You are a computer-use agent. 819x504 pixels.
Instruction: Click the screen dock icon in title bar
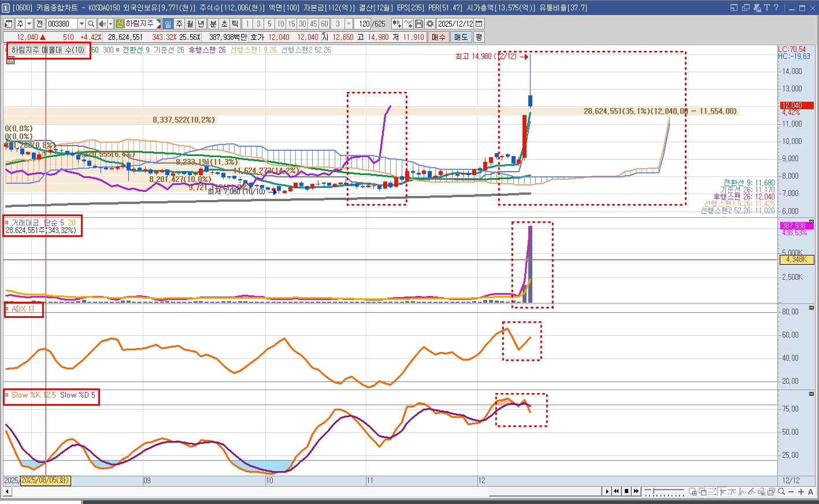734,8
